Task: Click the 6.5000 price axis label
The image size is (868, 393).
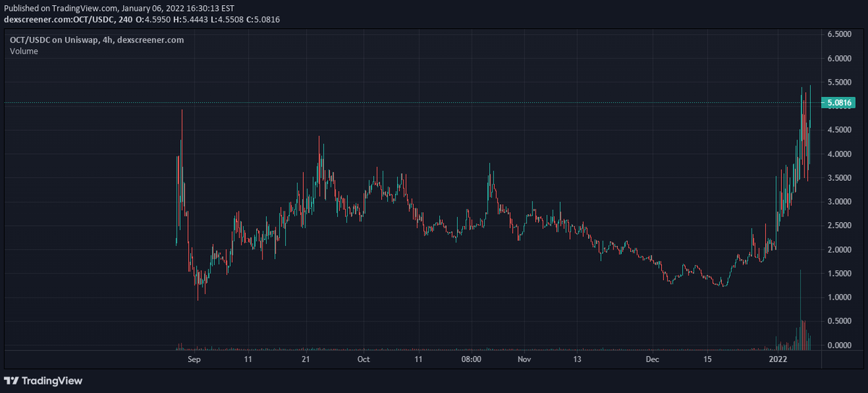Action: pos(839,34)
